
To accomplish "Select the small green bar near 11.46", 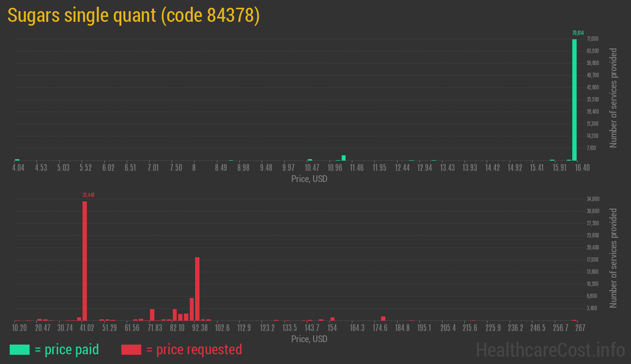I will tap(343, 157).
